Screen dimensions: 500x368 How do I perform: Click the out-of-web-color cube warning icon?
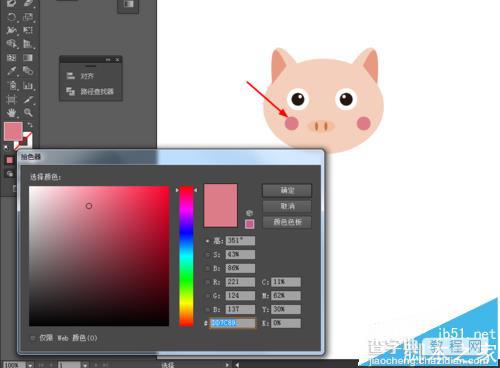point(249,213)
